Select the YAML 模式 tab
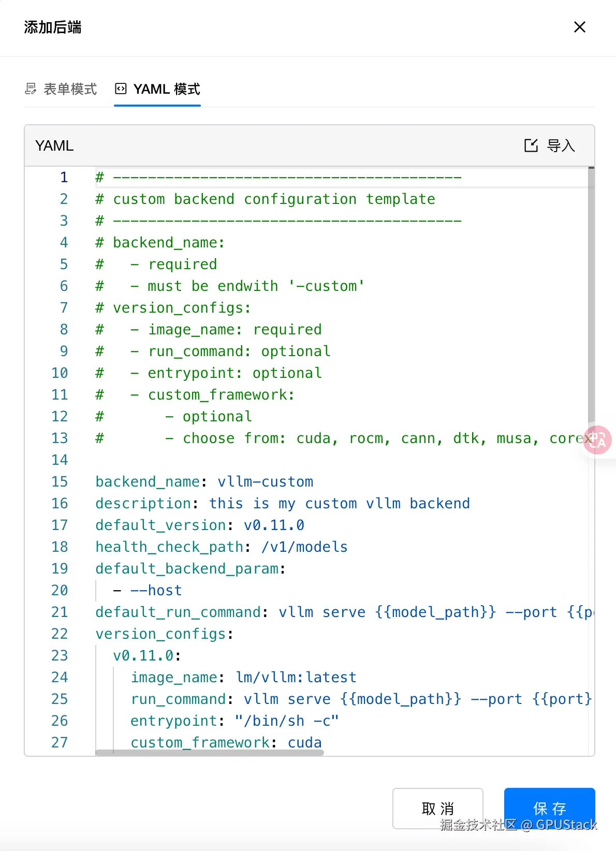This screenshot has height=851, width=616. pyautogui.click(x=157, y=89)
